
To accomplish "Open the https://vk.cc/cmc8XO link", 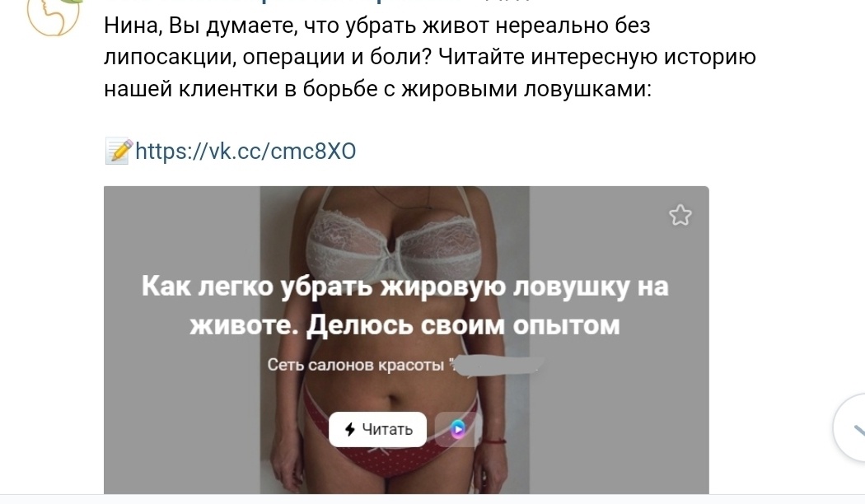I will click(245, 151).
